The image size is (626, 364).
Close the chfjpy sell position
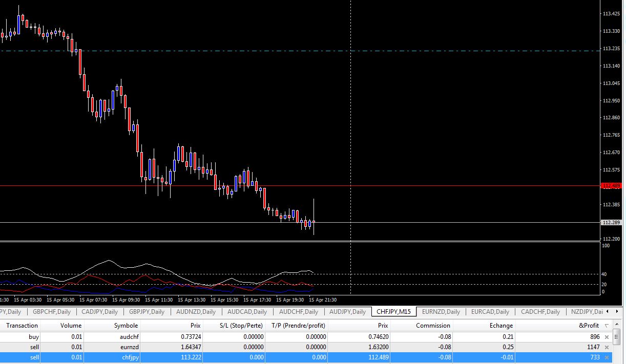click(607, 357)
